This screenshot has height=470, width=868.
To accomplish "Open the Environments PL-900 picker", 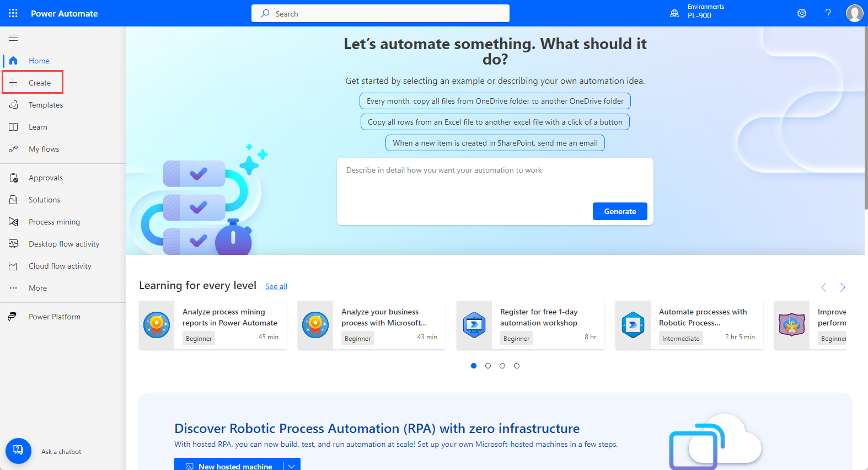I will click(697, 12).
